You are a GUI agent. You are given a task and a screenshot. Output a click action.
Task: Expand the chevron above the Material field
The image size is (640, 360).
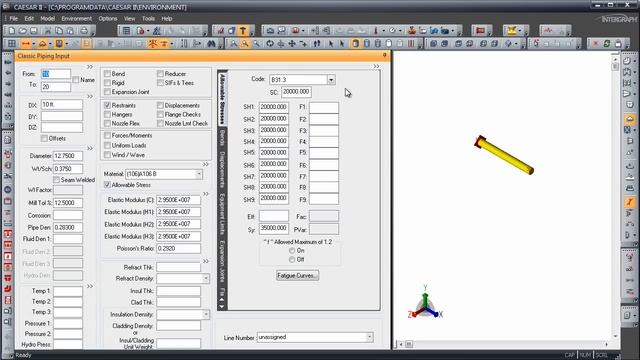click(206, 164)
